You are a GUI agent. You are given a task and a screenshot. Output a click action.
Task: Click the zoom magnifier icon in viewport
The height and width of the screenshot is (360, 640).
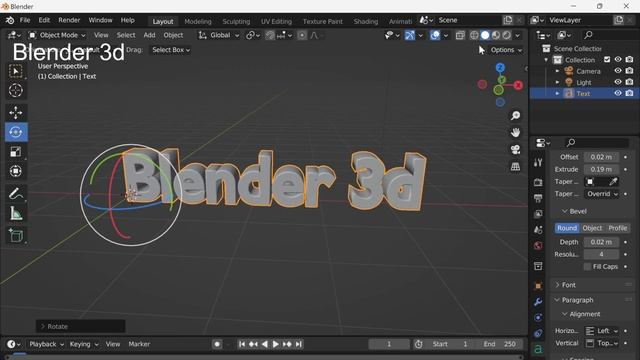(x=516, y=116)
